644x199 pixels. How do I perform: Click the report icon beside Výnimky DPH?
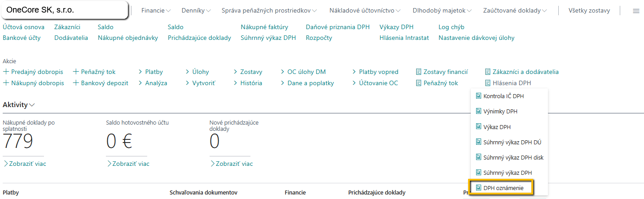click(478, 111)
